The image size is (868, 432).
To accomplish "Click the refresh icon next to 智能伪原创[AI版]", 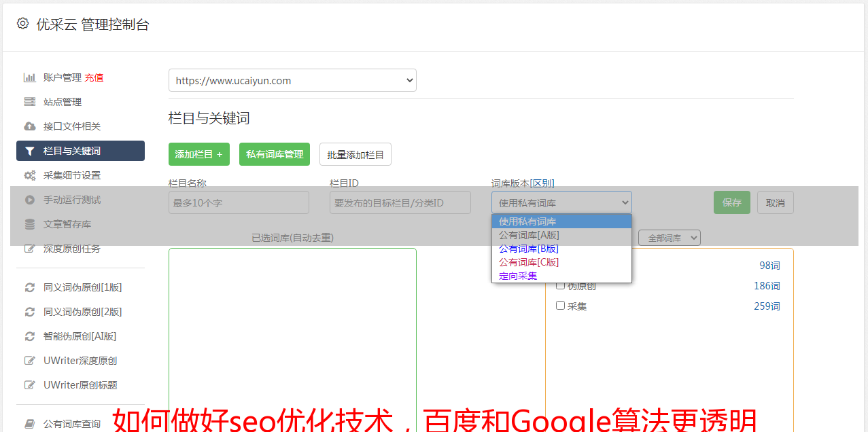I will [x=30, y=336].
